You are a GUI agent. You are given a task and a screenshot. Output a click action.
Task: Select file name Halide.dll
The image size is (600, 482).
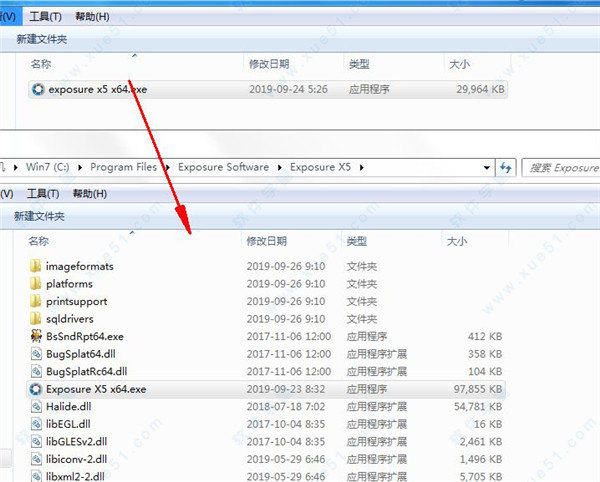coord(68,407)
